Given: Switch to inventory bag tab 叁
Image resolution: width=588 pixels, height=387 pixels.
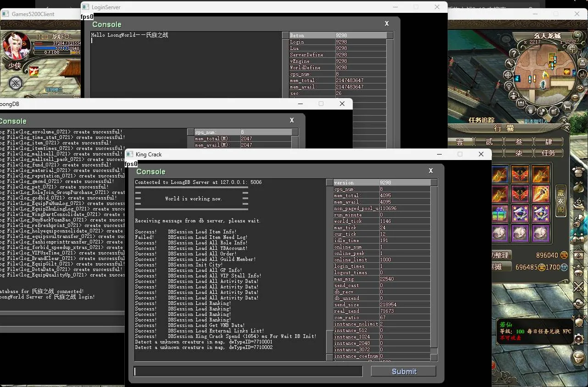Looking at the screenshot, I should (519, 142).
